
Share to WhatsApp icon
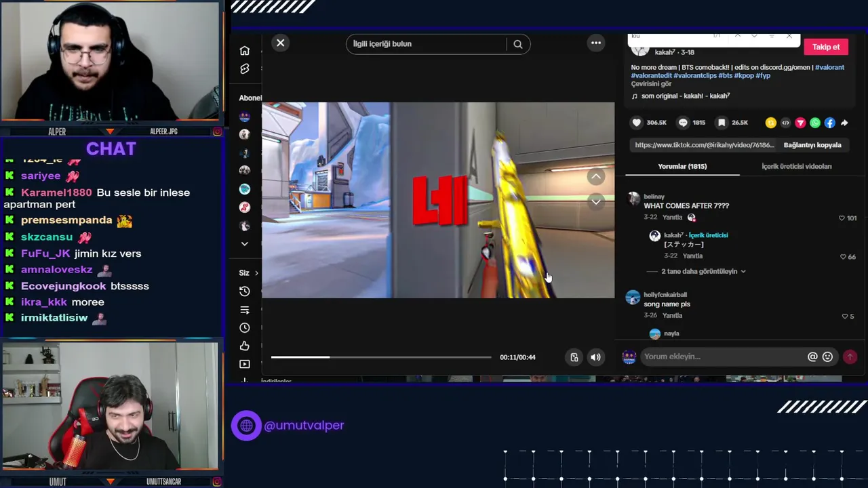point(815,123)
